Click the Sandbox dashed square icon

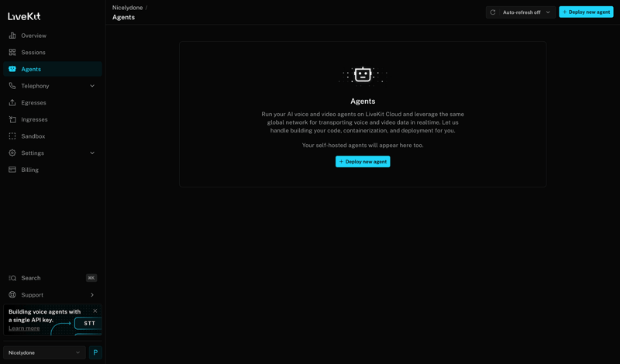click(12, 136)
